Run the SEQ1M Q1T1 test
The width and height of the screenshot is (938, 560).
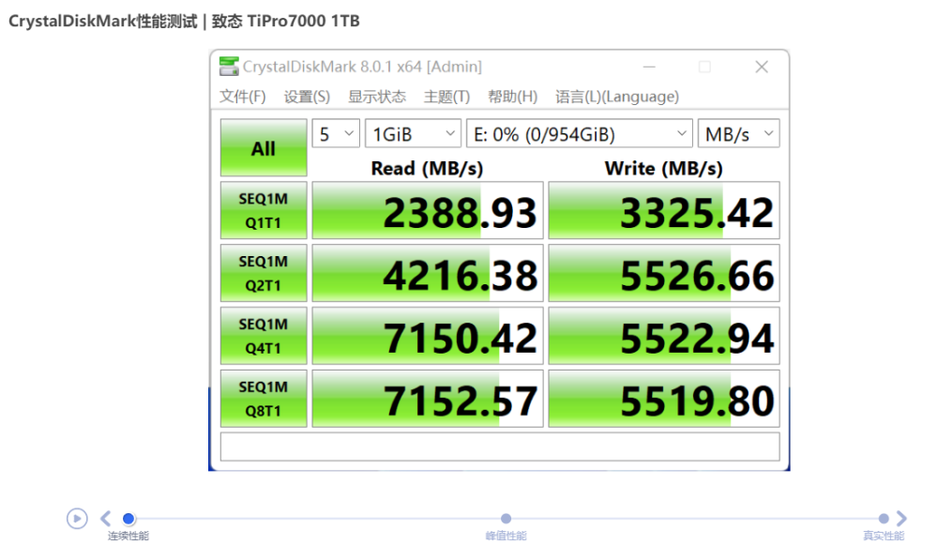(264, 211)
